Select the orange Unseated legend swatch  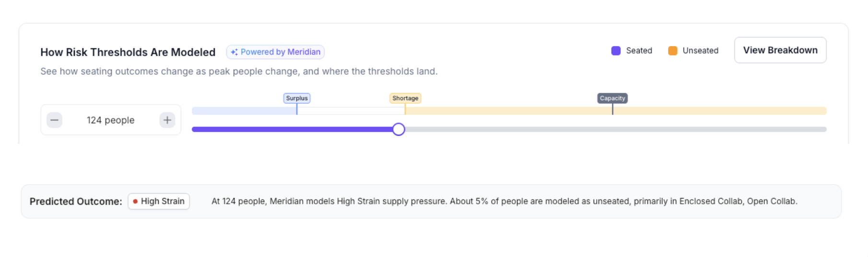coord(672,51)
